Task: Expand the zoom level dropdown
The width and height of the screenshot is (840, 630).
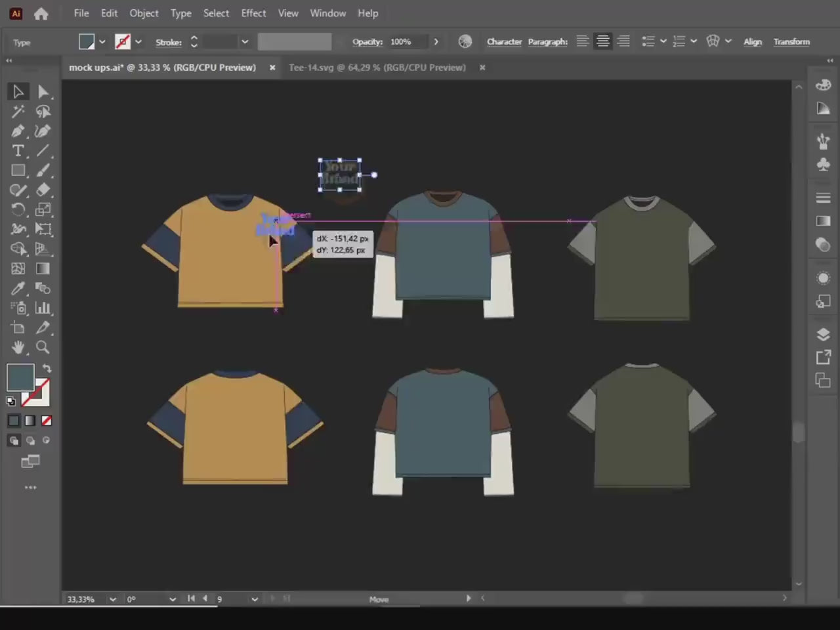Action: pos(113,599)
